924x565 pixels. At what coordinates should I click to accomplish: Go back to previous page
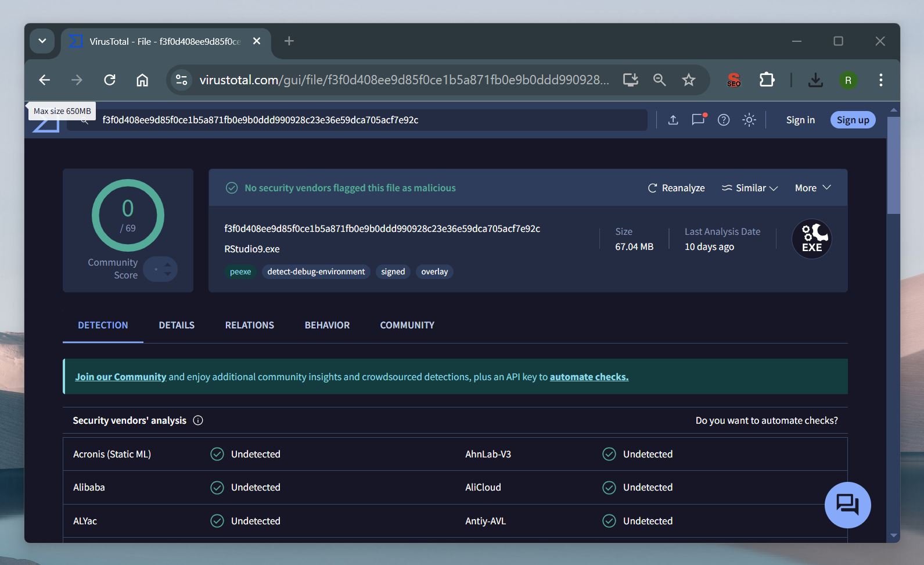click(x=45, y=80)
